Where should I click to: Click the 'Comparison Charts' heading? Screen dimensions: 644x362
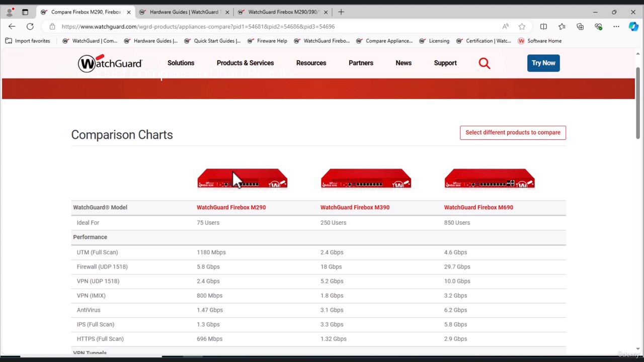[x=122, y=135]
